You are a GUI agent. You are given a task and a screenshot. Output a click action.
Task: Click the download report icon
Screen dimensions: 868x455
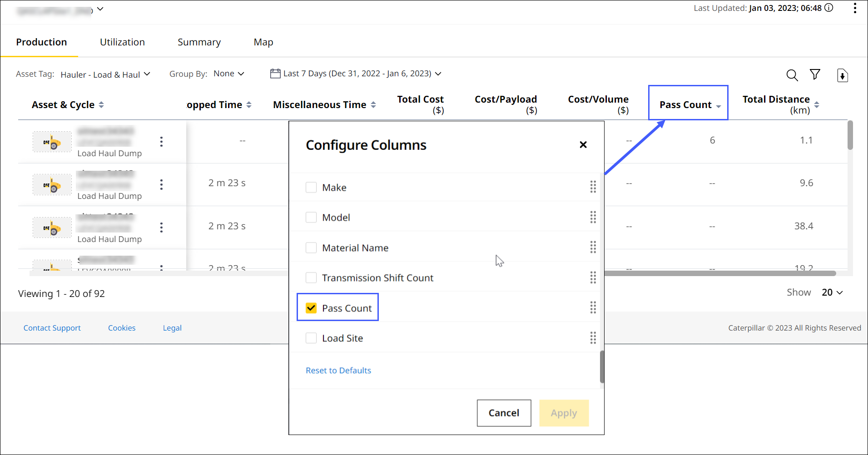(x=842, y=75)
